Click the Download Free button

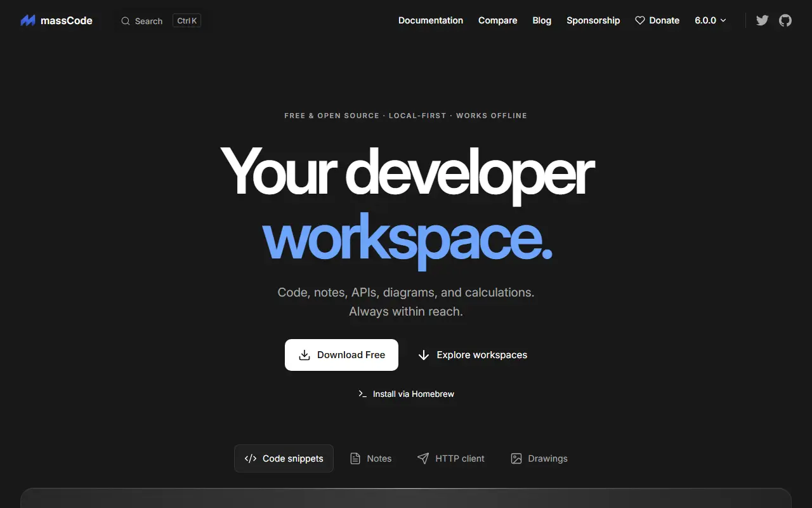point(341,355)
